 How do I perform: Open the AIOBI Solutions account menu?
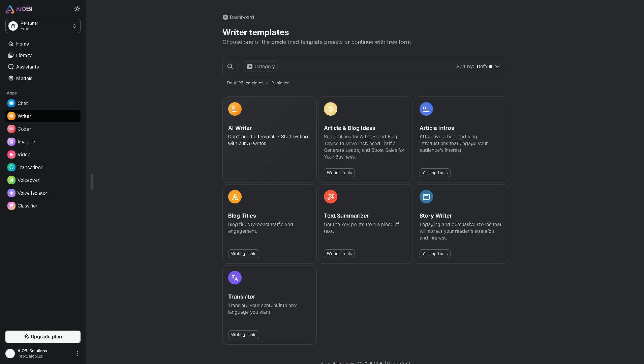click(77, 354)
